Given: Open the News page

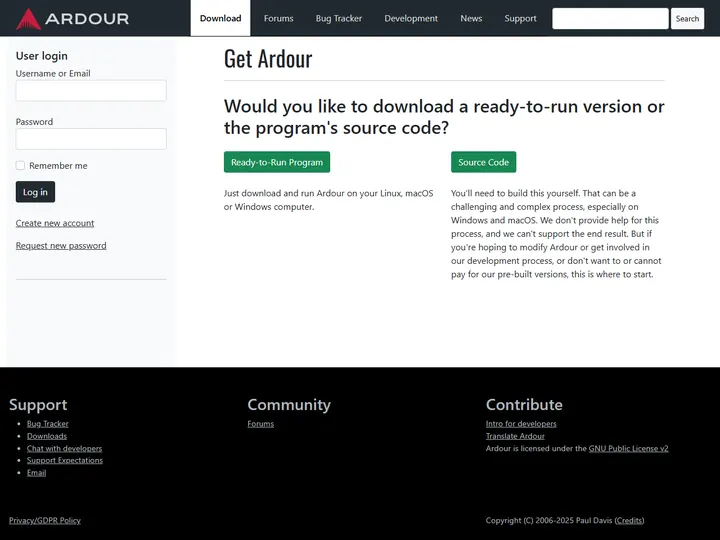Looking at the screenshot, I should (x=471, y=18).
